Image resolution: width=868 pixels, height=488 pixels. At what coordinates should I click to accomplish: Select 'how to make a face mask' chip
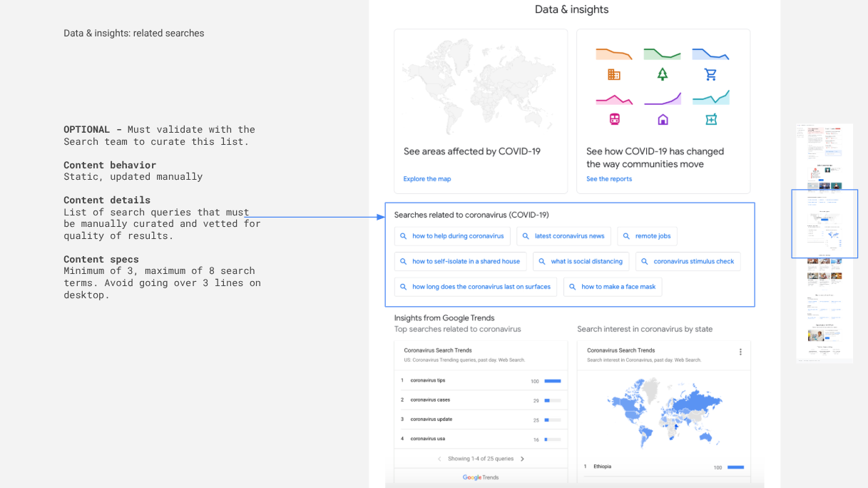coord(613,287)
